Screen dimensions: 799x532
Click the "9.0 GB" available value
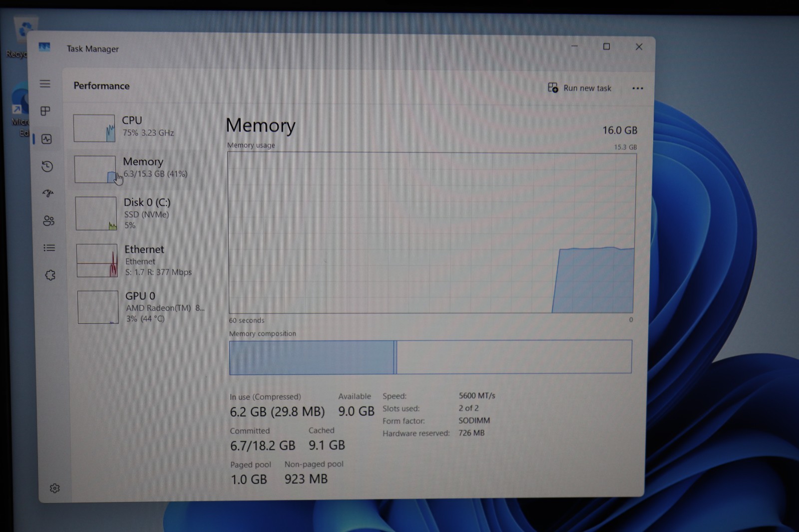click(x=356, y=411)
